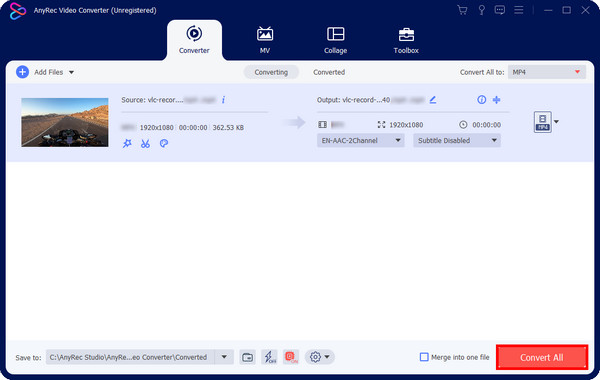Open the gear preferences icon
Image resolution: width=600 pixels, height=380 pixels.
click(315, 357)
